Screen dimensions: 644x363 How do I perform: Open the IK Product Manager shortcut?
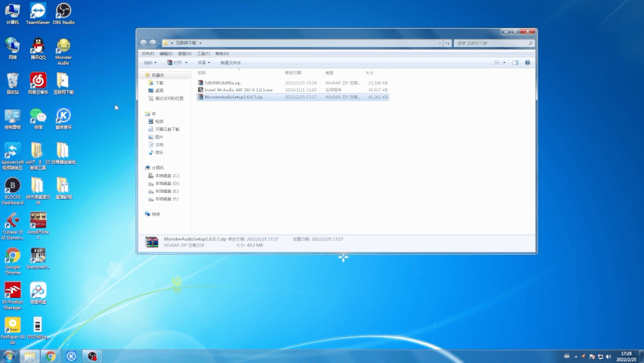tap(12, 296)
